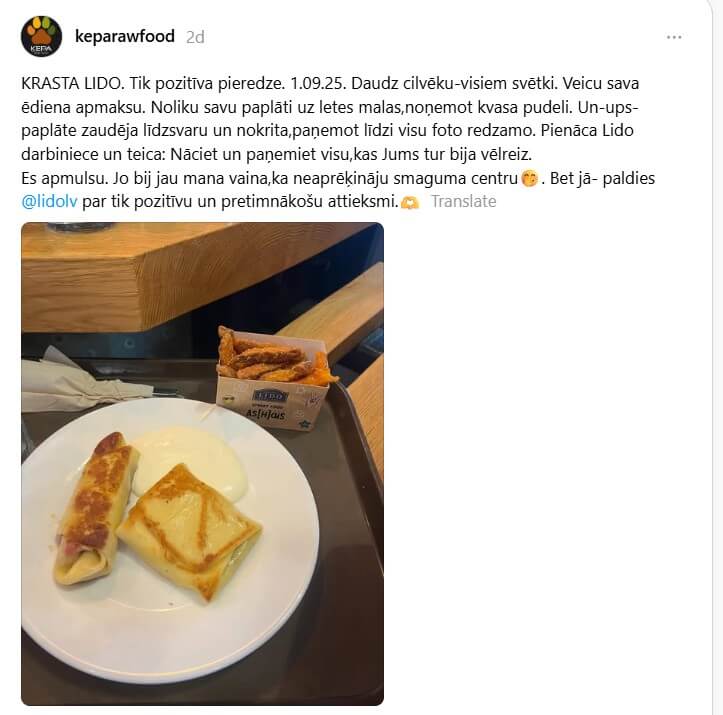Viewport: 723px width, 715px height.
Task: Visit the keparawfood username profile
Action: tap(124, 36)
